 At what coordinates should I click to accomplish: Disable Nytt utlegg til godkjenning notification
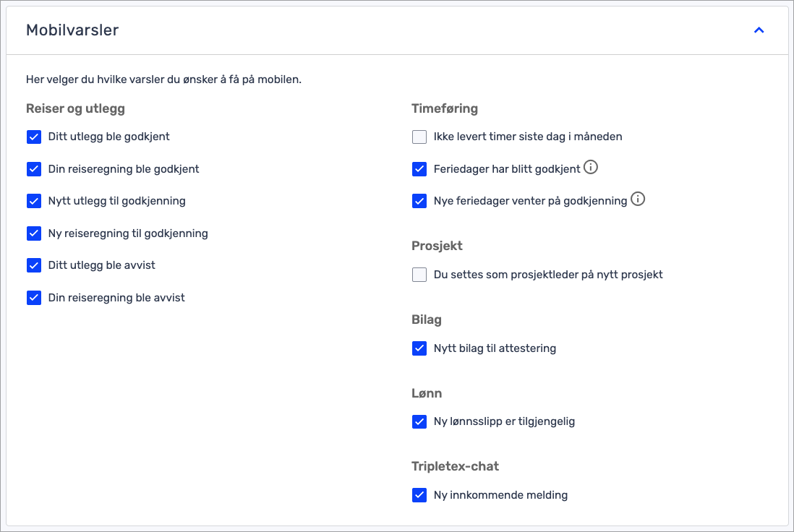click(x=34, y=201)
